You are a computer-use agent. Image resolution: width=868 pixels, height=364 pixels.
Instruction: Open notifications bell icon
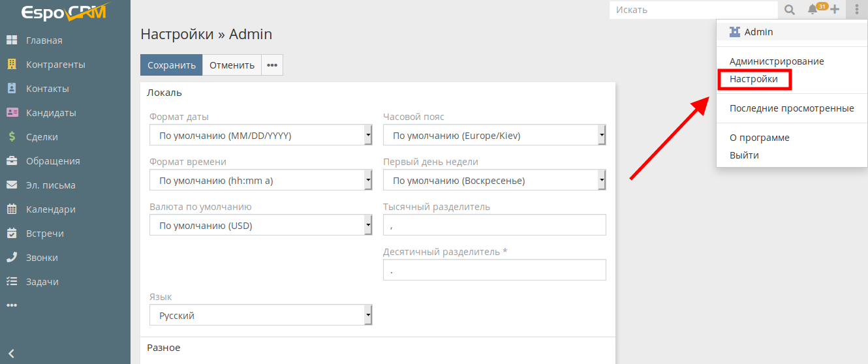click(813, 10)
